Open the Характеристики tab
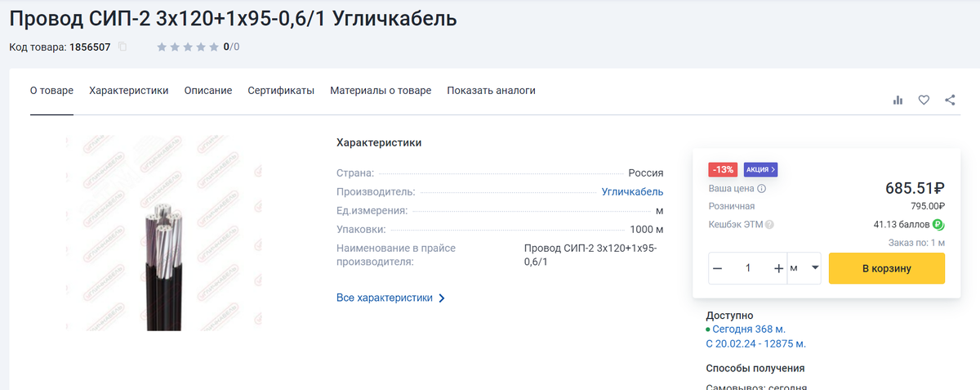The height and width of the screenshot is (390, 980). [x=129, y=91]
